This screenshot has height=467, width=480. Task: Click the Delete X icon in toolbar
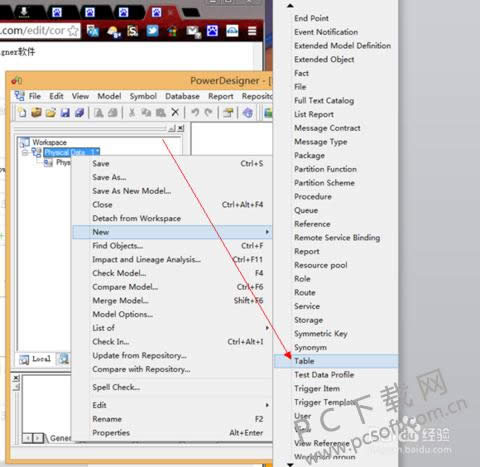click(175, 113)
